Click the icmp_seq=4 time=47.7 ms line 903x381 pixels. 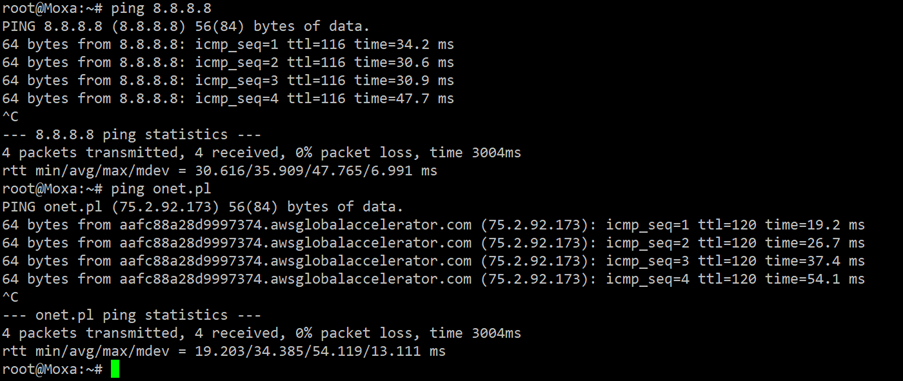tap(228, 98)
